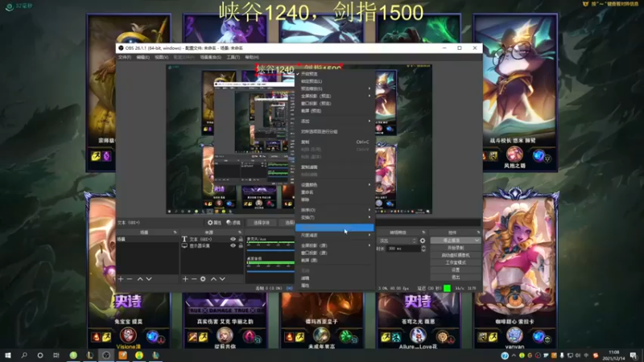Image resolution: width=644 pixels, height=362 pixels.
Task: Pop out the sources dock panel icon
Action: (x=240, y=232)
